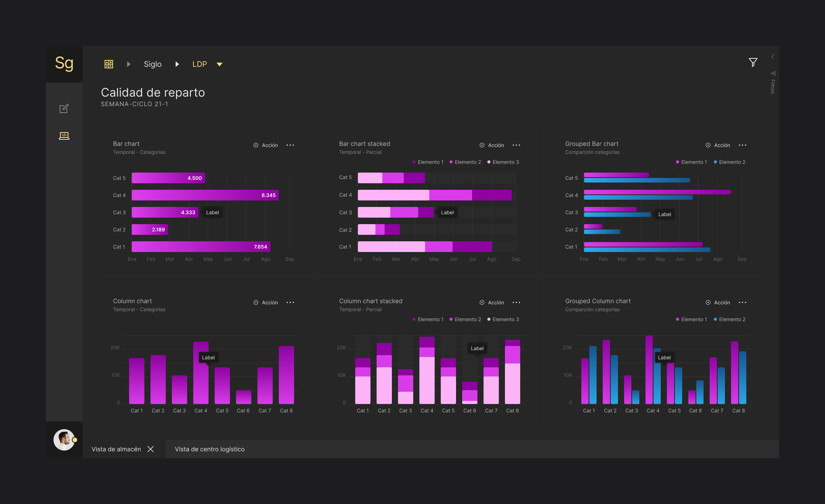Expand the LDP dropdown arrow
825x504 pixels.
[220, 64]
